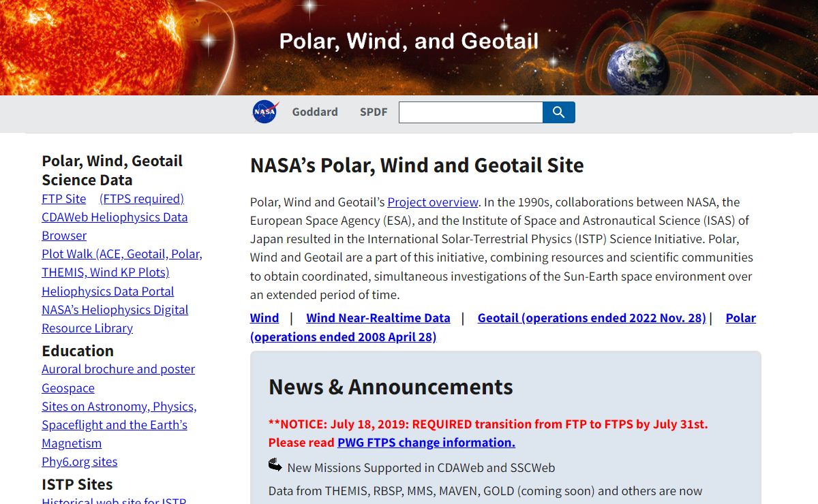Open the (FTPS required) link
Image resolution: width=818 pixels, height=504 pixels.
click(142, 199)
